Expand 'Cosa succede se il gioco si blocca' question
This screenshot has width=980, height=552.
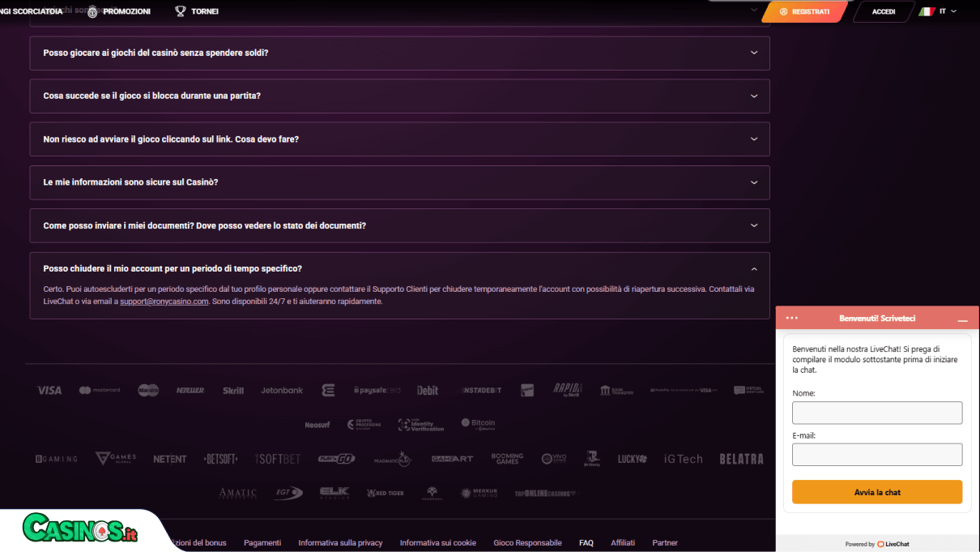click(399, 96)
